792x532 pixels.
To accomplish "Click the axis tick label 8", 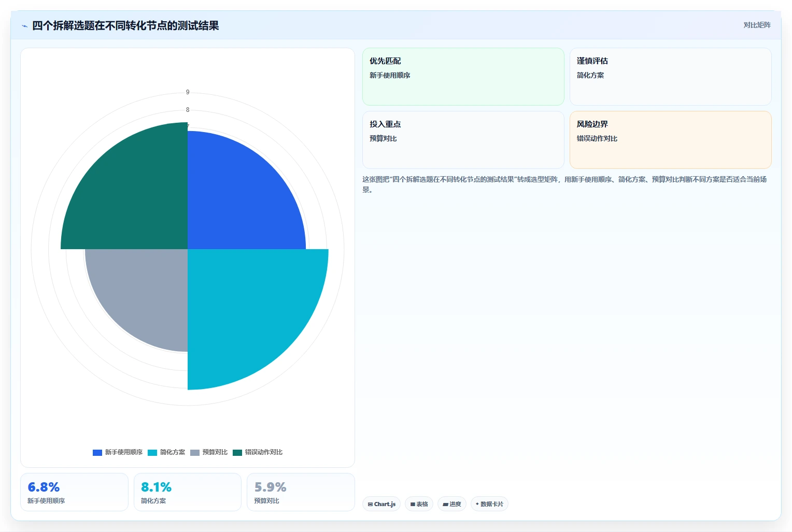I will coord(188,110).
